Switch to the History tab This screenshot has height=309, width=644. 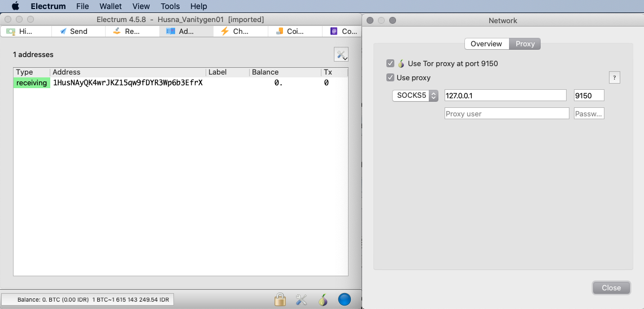26,31
